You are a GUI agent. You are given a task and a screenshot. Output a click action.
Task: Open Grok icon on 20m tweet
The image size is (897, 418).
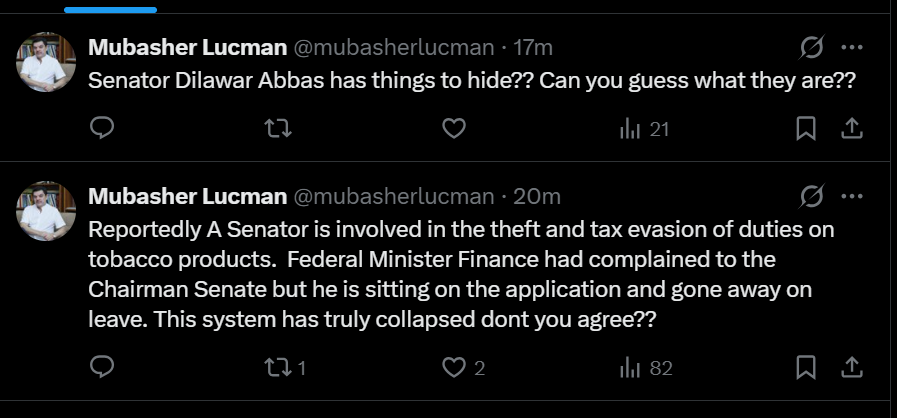[811, 197]
